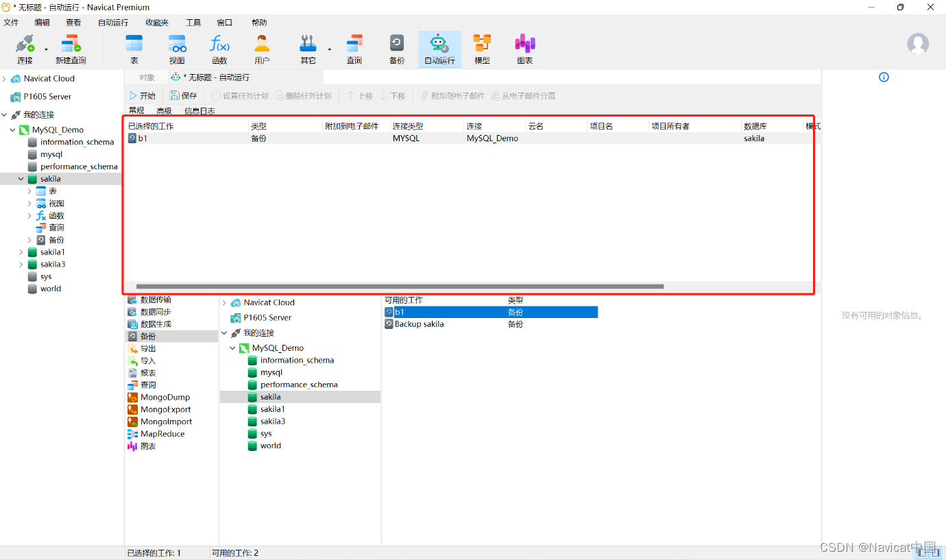Expand the 视图 node under sakila
The image size is (946, 560).
tap(29, 204)
